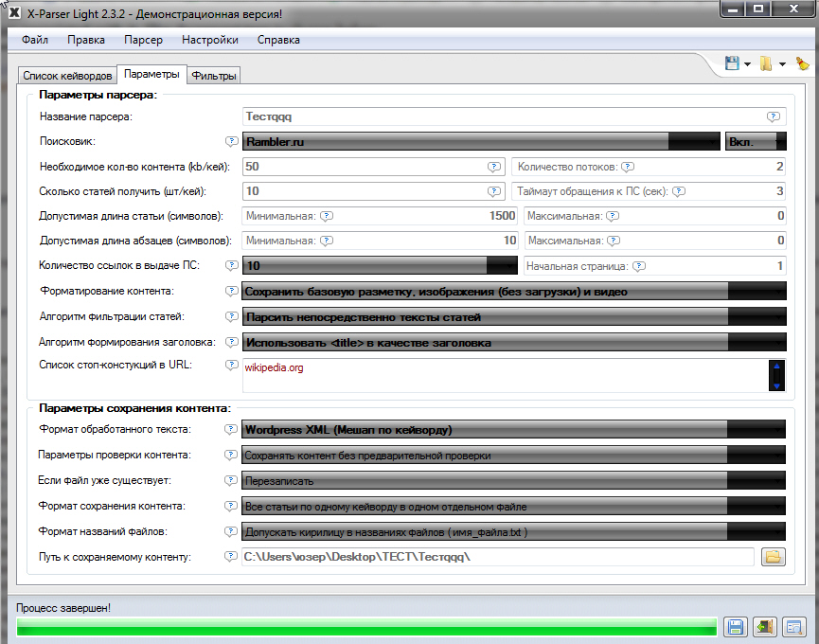Click help icon in articles count field
Viewport: 819px width, 644px height.
(494, 191)
